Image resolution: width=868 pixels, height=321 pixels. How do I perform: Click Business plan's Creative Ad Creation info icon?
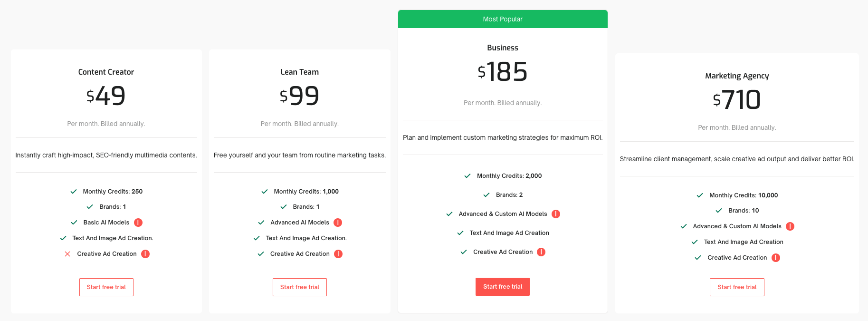pos(541,252)
